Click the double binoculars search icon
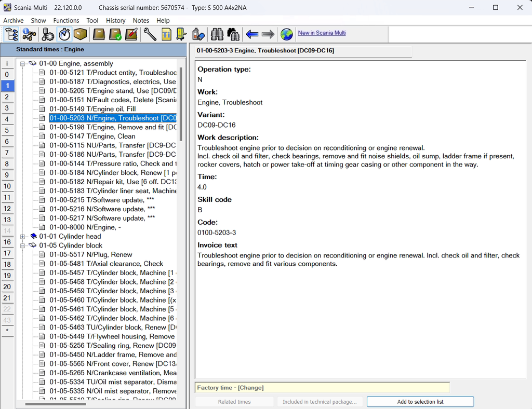 pyautogui.click(x=233, y=34)
